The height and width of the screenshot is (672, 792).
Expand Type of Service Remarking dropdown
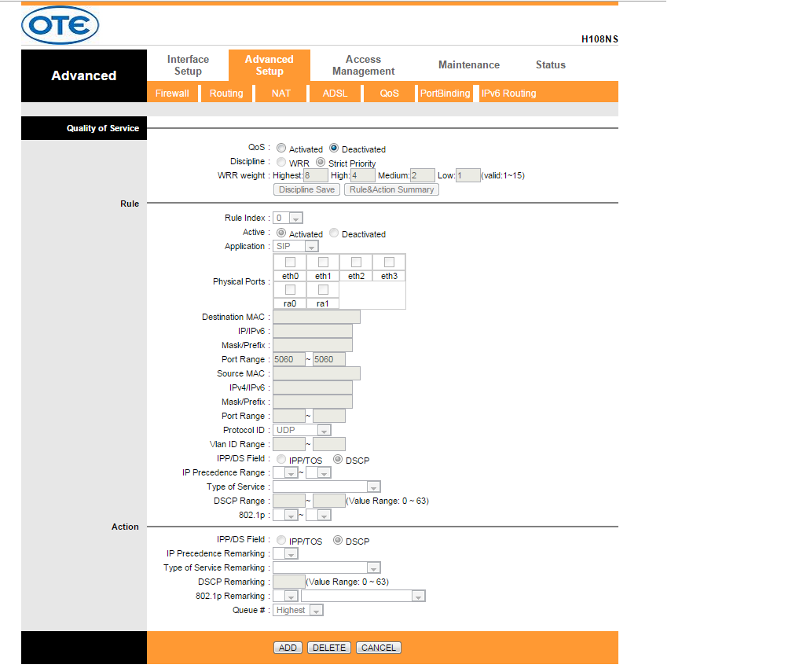pos(327,567)
